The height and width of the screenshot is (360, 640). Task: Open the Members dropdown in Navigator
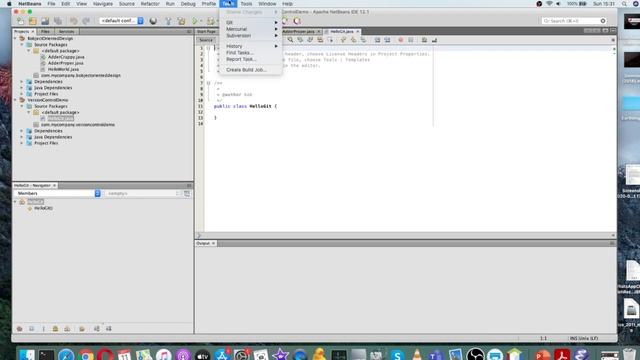(57, 193)
